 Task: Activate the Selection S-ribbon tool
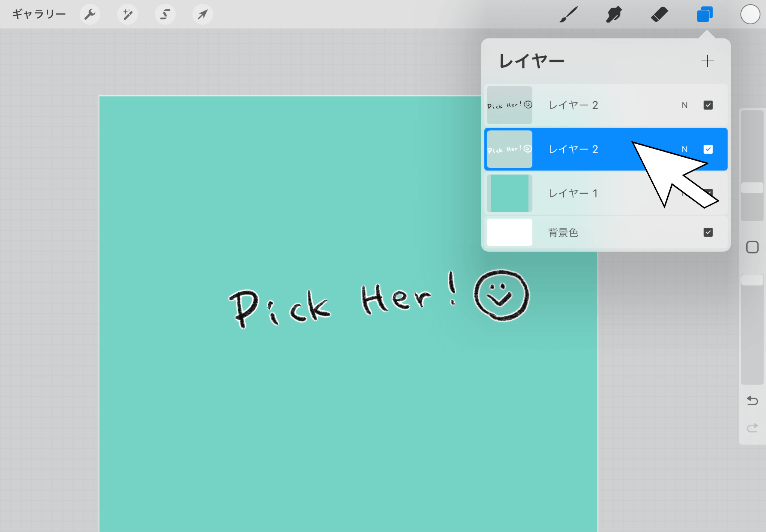click(x=165, y=15)
